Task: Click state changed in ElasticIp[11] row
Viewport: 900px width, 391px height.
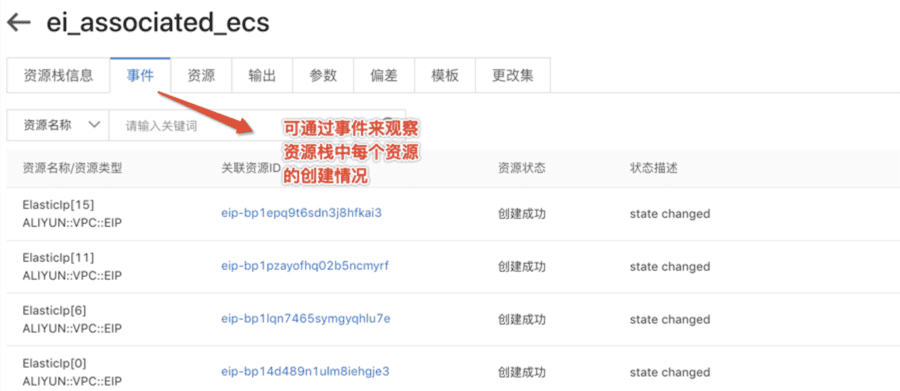Action: 670,267
